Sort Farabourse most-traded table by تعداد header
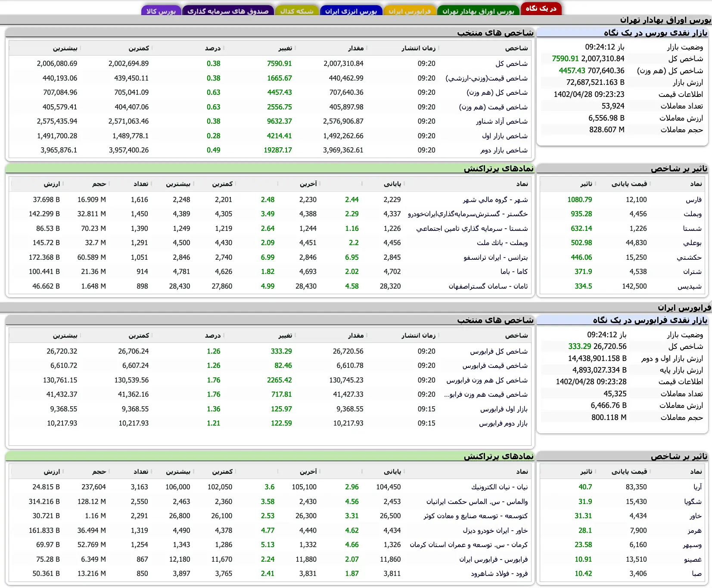The image size is (712, 588). 141,472
